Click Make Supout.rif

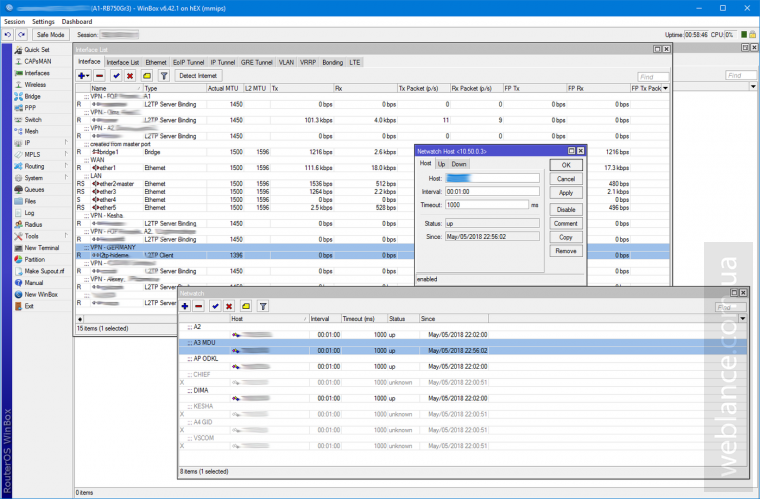pos(44,271)
